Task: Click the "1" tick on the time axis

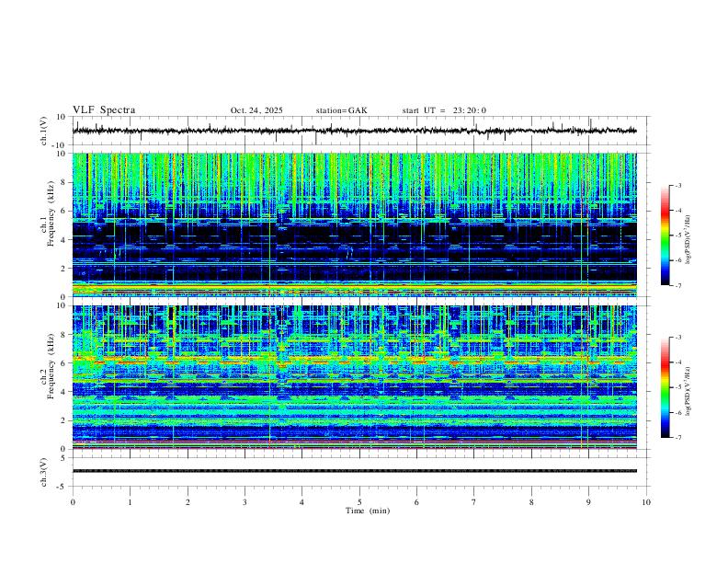Action: [x=130, y=502]
